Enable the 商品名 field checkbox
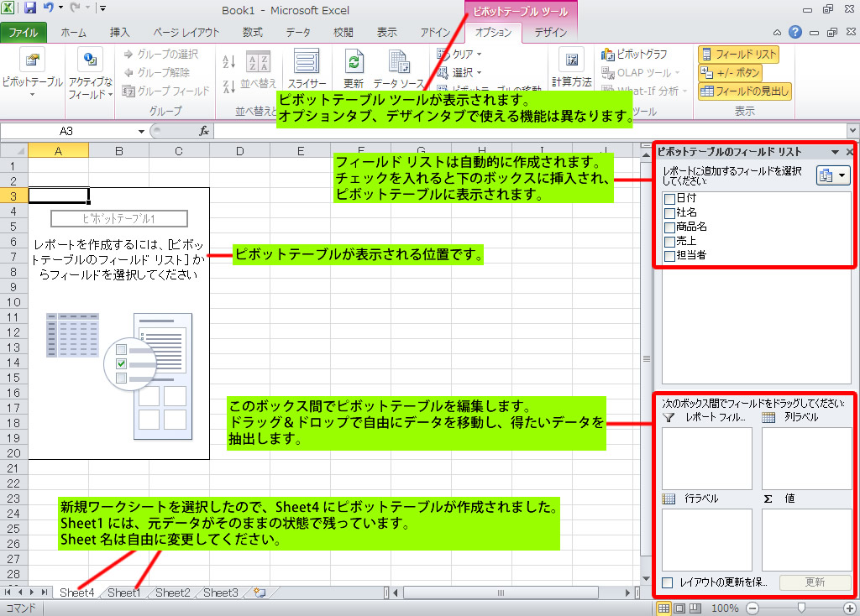 tap(669, 227)
